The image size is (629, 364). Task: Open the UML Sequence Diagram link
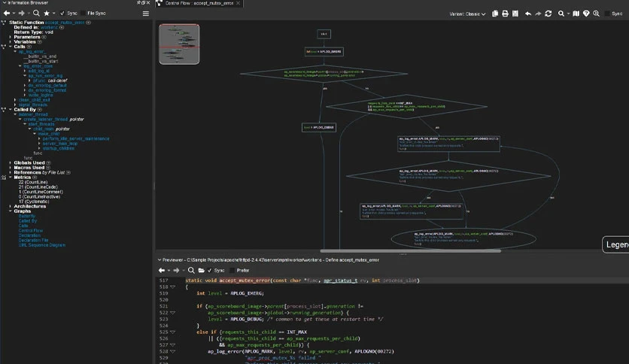pos(41,245)
